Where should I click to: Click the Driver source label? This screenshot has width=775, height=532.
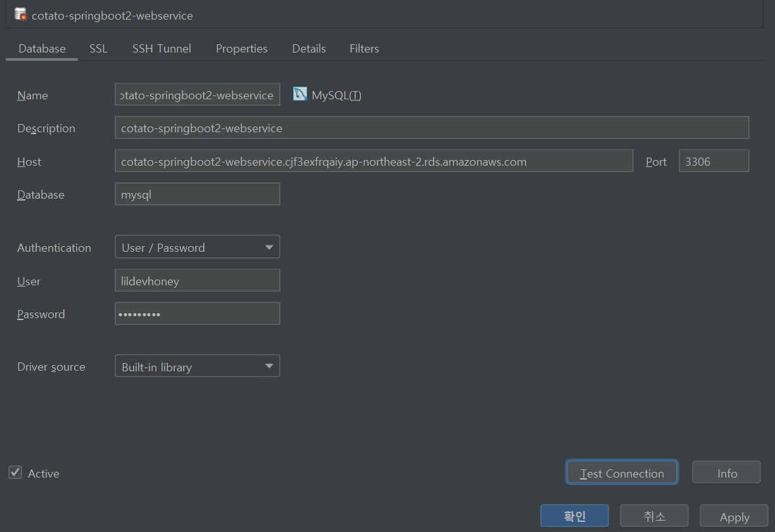[x=51, y=367]
